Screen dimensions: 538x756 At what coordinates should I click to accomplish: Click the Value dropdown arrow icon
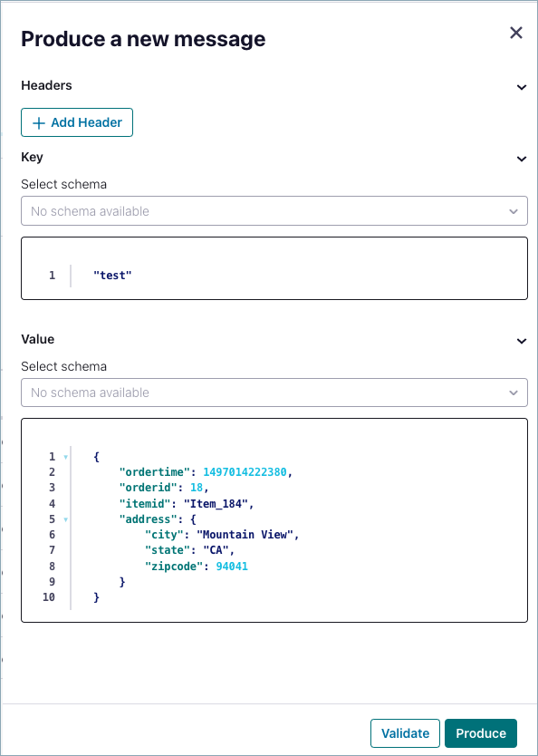click(514, 393)
